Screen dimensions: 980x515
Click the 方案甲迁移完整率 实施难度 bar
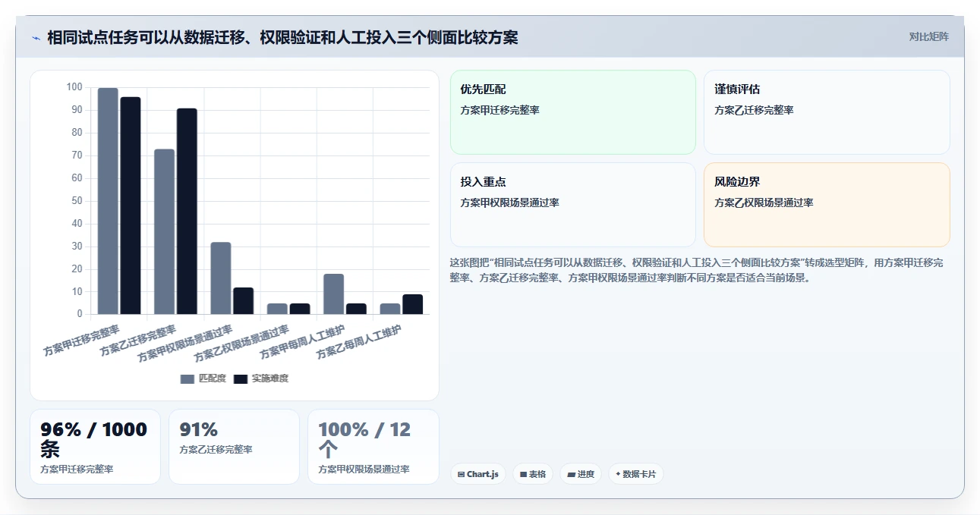131,206
